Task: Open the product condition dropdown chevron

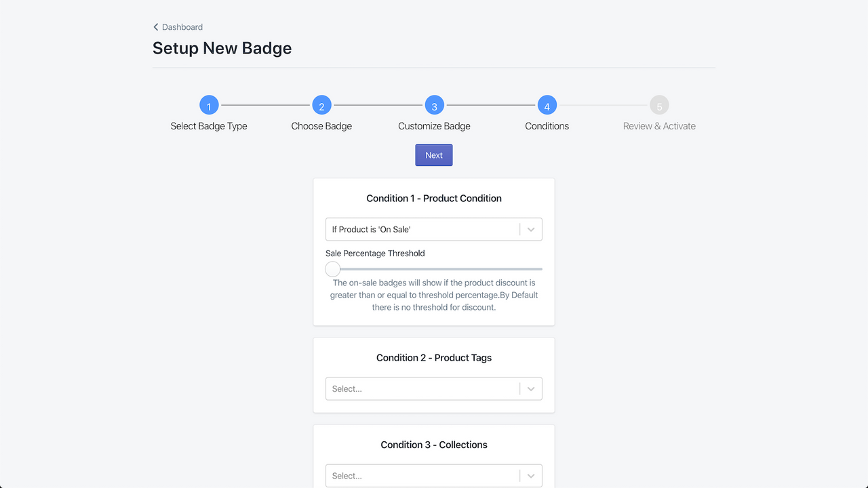Action: click(531, 229)
